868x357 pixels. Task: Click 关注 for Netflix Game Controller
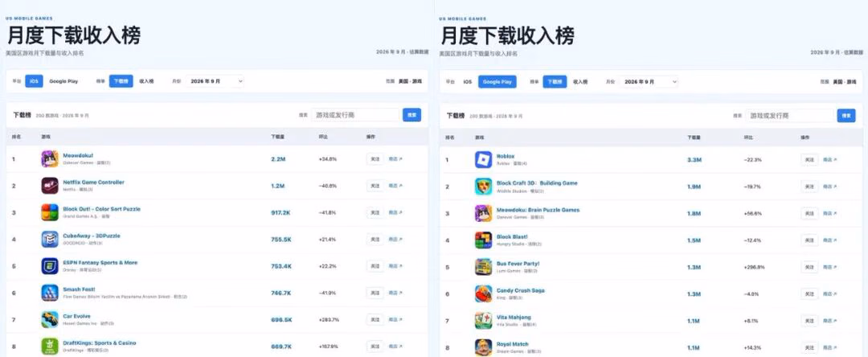coord(375,186)
